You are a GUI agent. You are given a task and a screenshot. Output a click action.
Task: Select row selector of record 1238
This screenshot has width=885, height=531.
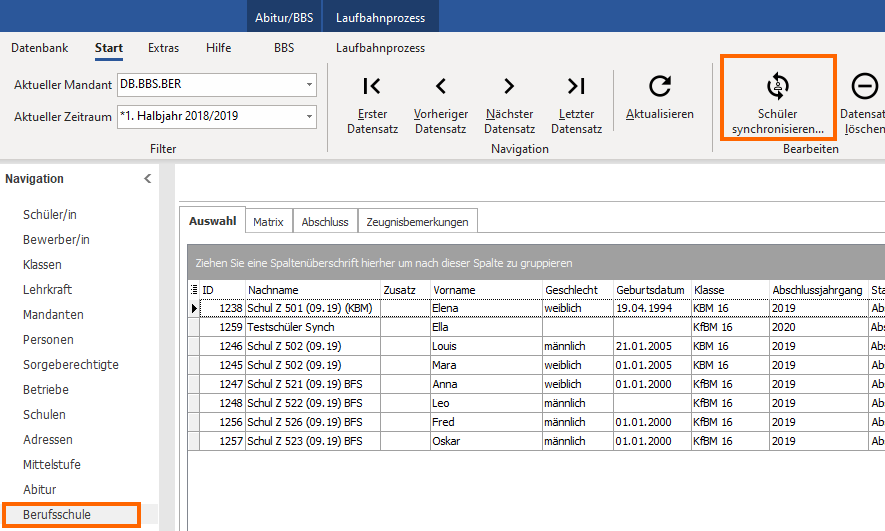coord(194,308)
